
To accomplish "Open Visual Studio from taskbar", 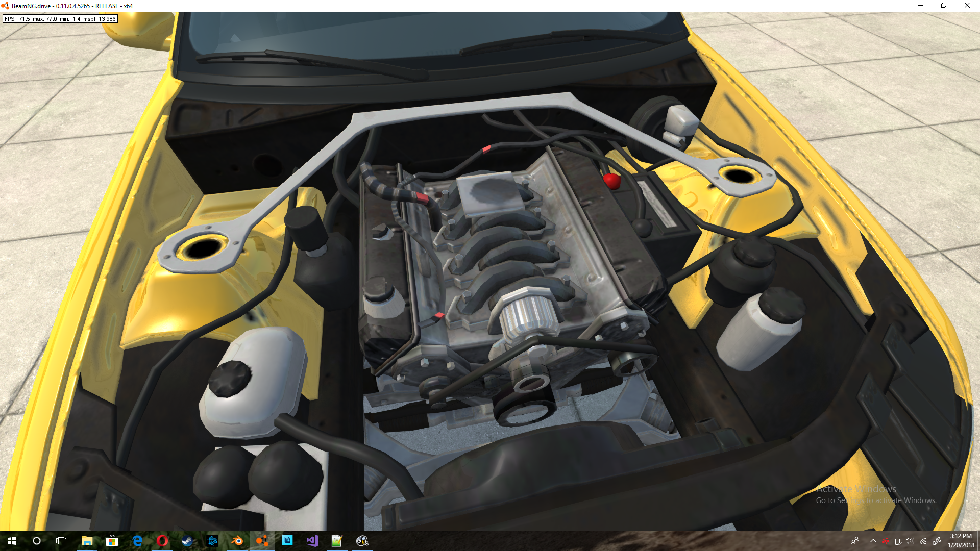I will coord(312,541).
